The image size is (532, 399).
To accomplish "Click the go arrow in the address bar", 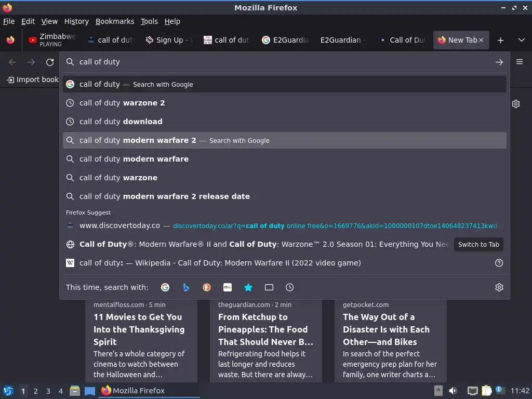I will point(499,62).
